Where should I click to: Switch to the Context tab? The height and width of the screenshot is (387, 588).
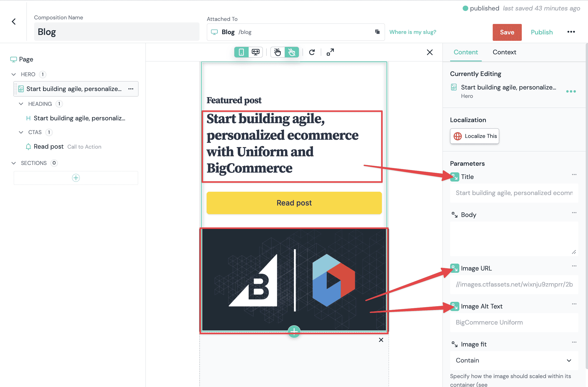(x=504, y=52)
